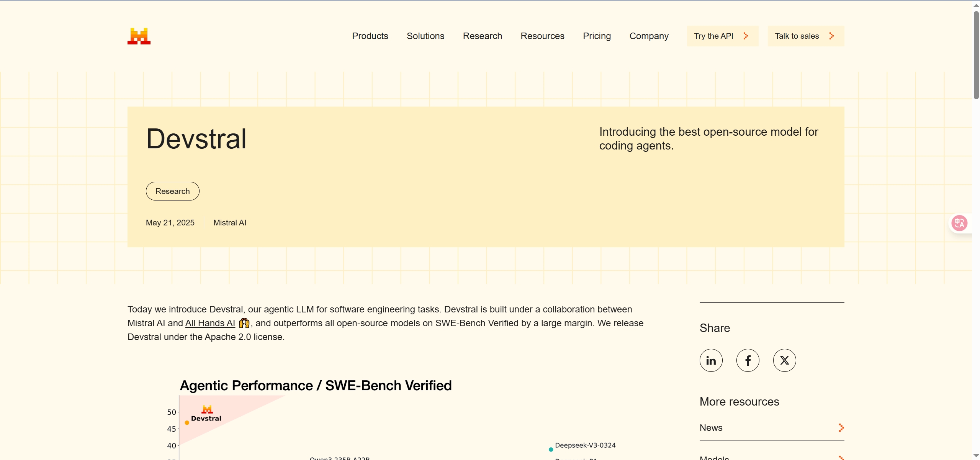This screenshot has height=460, width=980.
Task: Open the pink floating translate icon
Action: pos(959,223)
